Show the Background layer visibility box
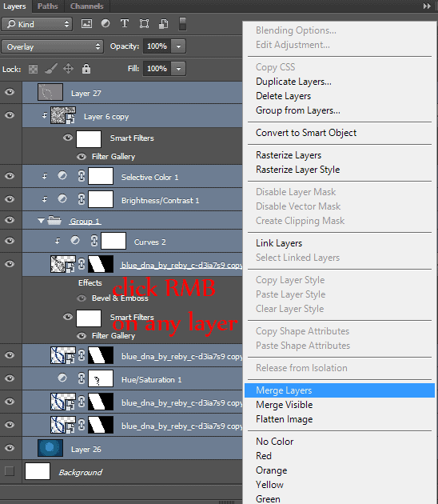This screenshot has width=438, height=504. tap(10, 471)
